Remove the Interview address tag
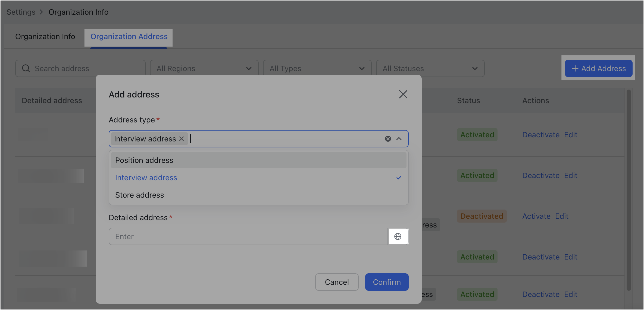The width and height of the screenshot is (644, 310). coord(182,139)
